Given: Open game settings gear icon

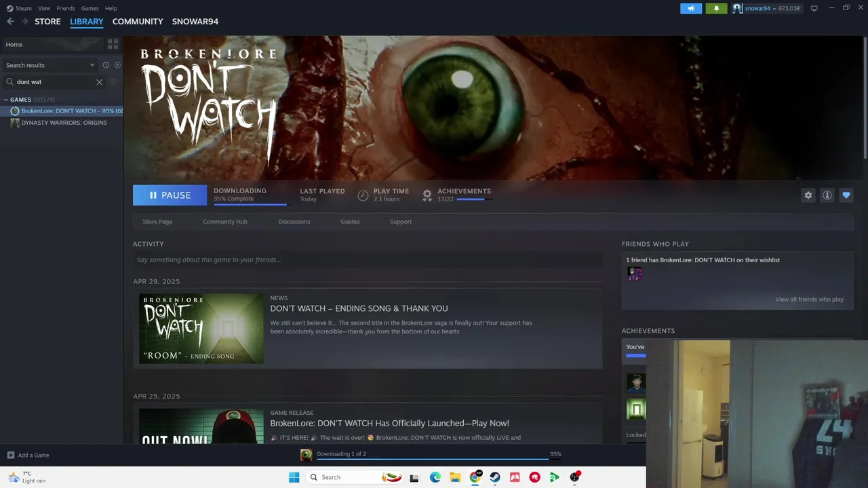Looking at the screenshot, I should click(808, 195).
